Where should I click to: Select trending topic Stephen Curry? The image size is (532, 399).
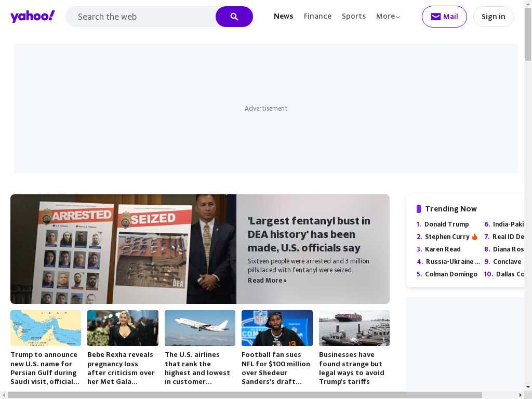(x=447, y=237)
